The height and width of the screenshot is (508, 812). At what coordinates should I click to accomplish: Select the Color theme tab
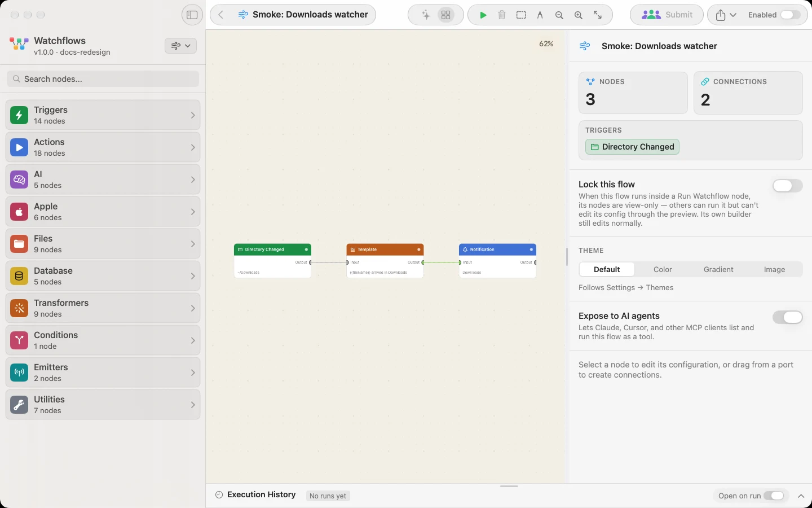tap(663, 269)
